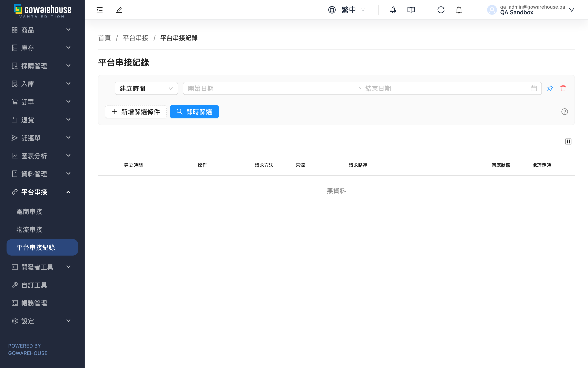Select the 平台串接紀錄 submenu item

pyautogui.click(x=42, y=248)
